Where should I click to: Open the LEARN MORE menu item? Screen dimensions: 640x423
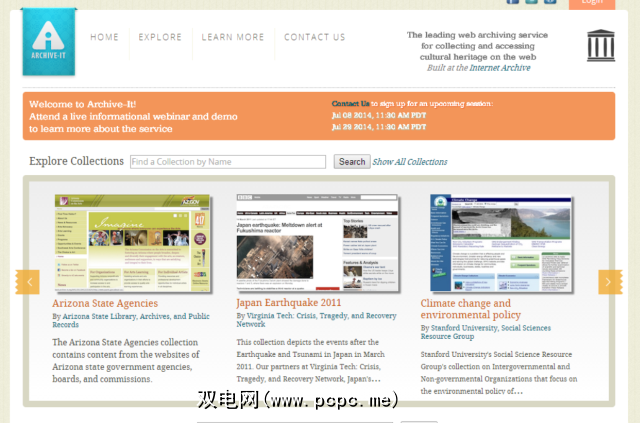point(233,37)
